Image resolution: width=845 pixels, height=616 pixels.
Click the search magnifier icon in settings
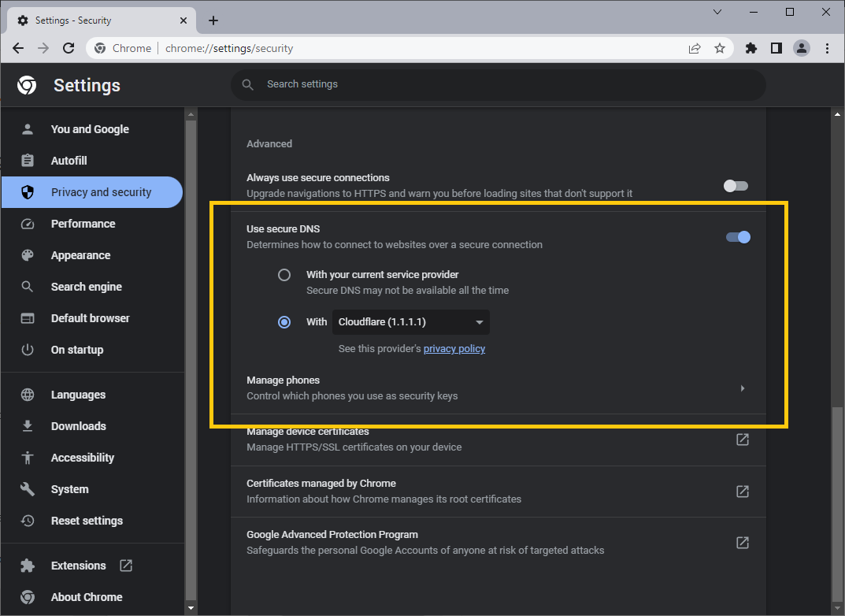[x=248, y=84]
